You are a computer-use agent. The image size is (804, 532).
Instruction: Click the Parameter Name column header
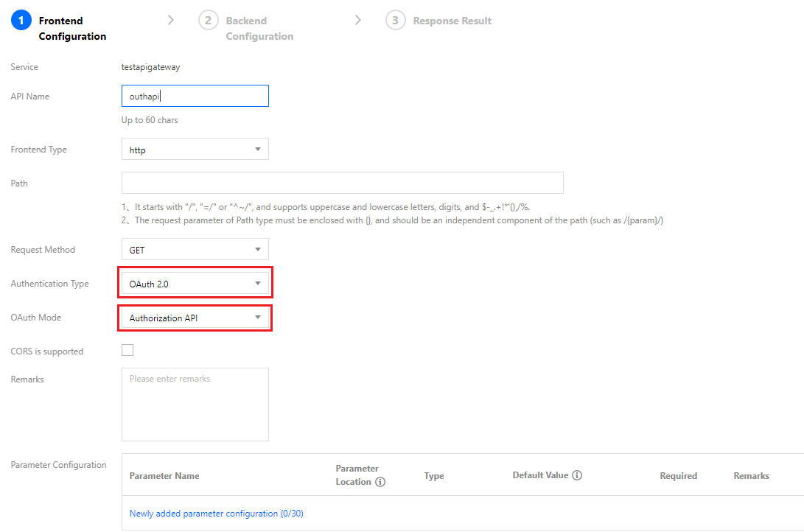164,476
